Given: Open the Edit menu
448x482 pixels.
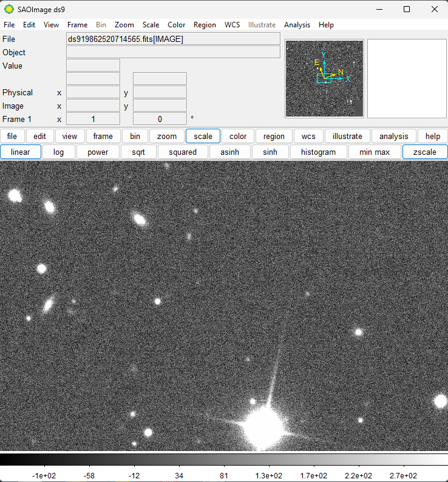Looking at the screenshot, I should (29, 25).
